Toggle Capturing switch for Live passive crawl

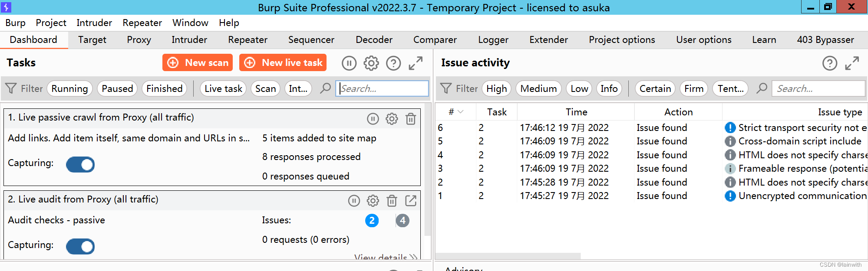[80, 165]
